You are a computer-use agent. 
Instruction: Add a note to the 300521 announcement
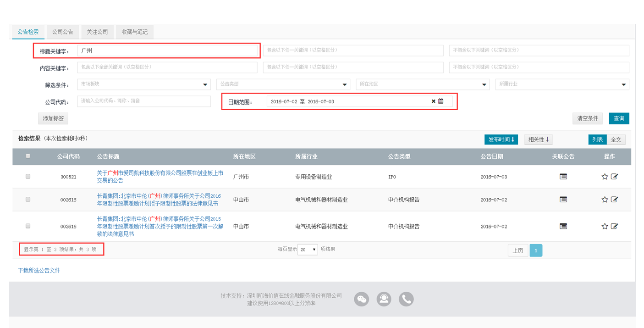(x=615, y=177)
